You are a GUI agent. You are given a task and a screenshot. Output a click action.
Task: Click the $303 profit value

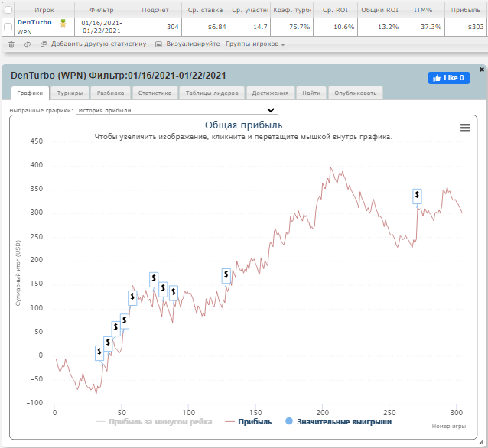point(476,27)
